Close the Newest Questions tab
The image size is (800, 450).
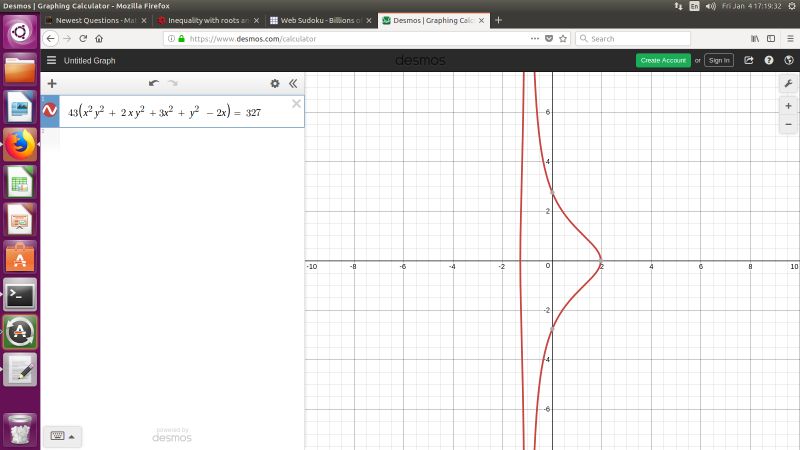[144, 20]
